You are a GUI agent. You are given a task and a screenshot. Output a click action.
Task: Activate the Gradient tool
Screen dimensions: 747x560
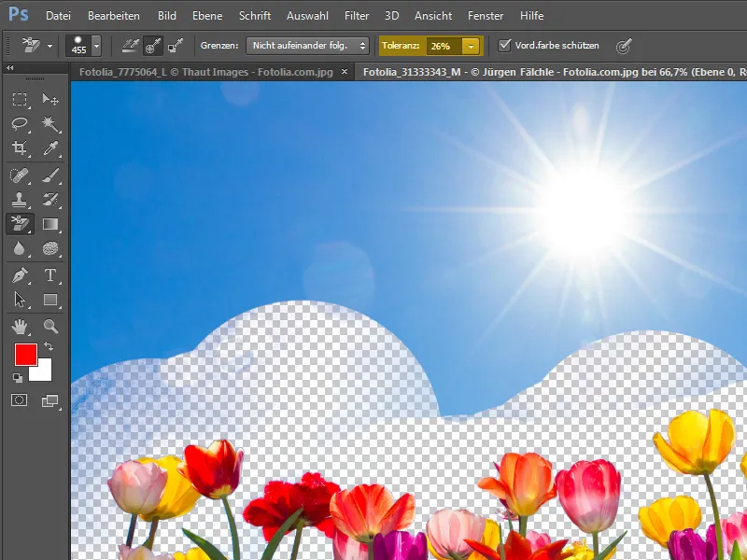(50, 224)
